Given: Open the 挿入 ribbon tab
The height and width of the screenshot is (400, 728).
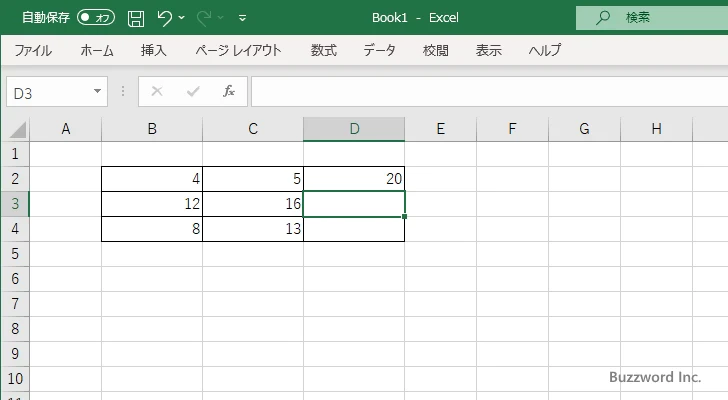Looking at the screenshot, I should point(153,50).
